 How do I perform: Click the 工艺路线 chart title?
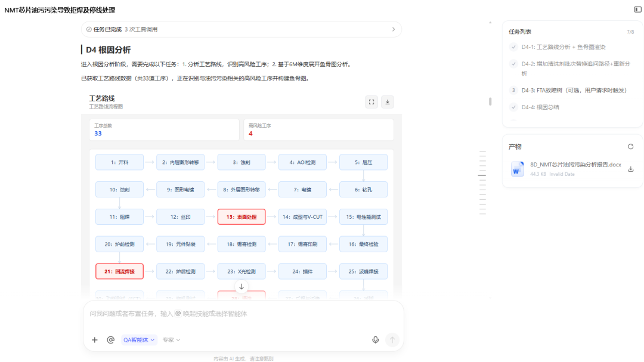click(x=102, y=98)
